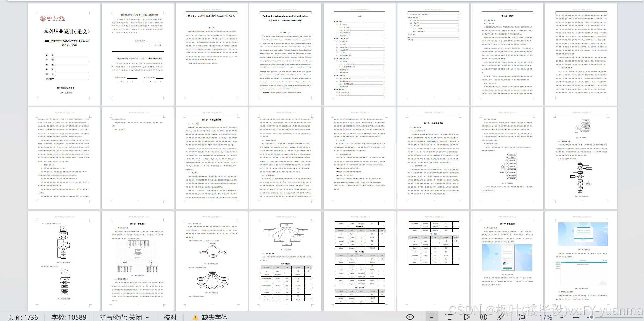Click the zoom out minus button
Image resolution: width=644 pixels, height=321 pixels.
tap(576, 317)
